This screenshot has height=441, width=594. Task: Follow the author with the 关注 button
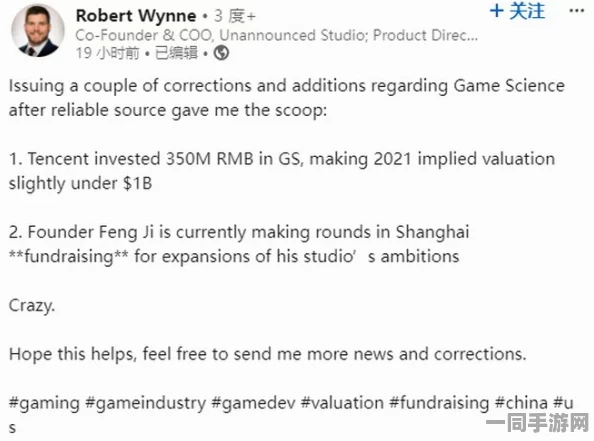click(517, 11)
